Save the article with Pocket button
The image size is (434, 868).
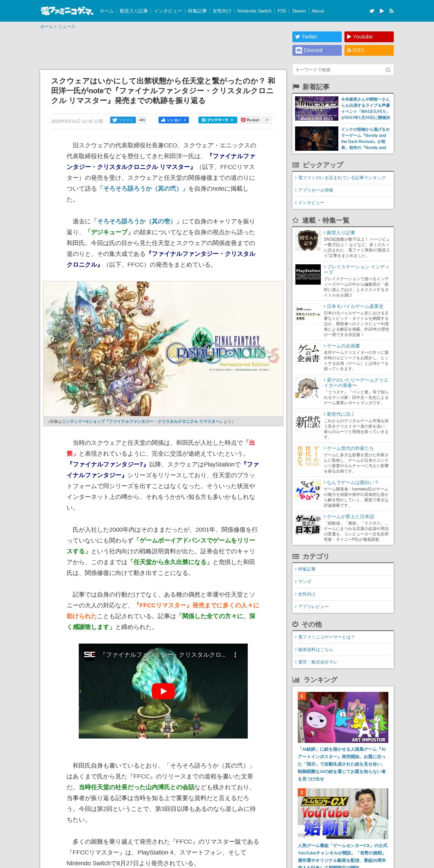coord(250,120)
